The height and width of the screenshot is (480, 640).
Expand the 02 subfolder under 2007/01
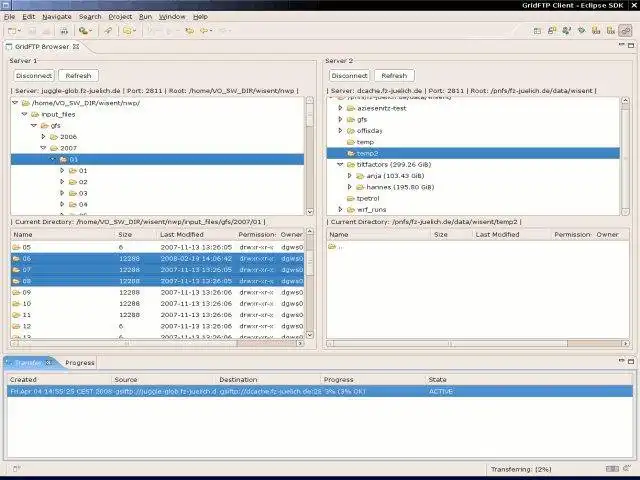click(62, 182)
